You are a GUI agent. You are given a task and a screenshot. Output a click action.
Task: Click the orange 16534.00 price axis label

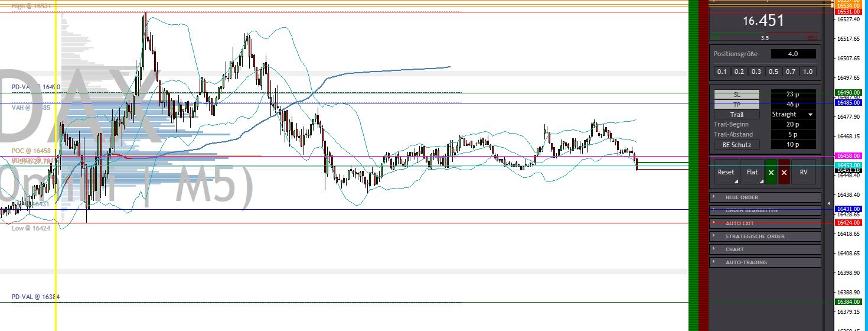[x=848, y=5]
